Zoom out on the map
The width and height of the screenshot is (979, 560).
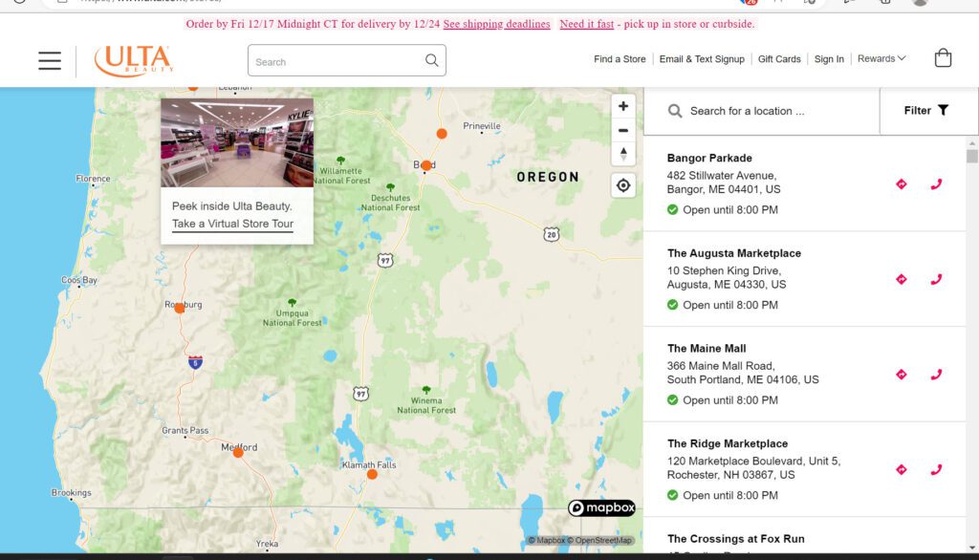[x=623, y=131]
